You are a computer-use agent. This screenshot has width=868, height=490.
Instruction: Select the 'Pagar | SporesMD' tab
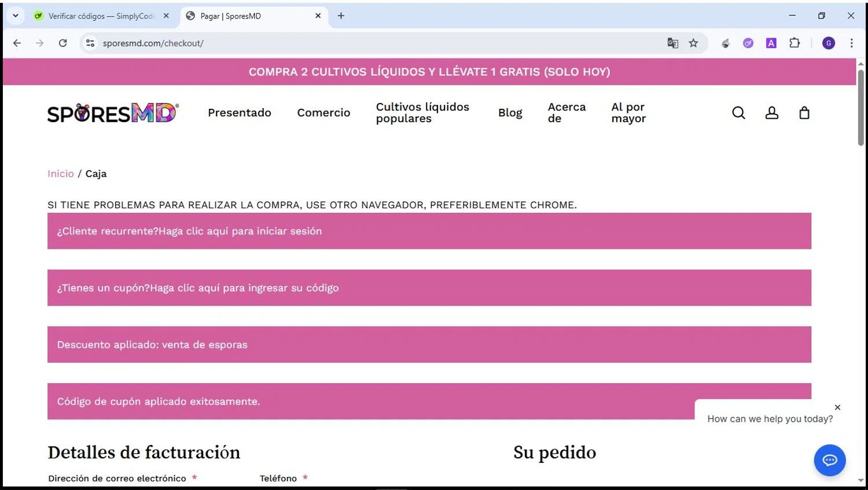(253, 16)
